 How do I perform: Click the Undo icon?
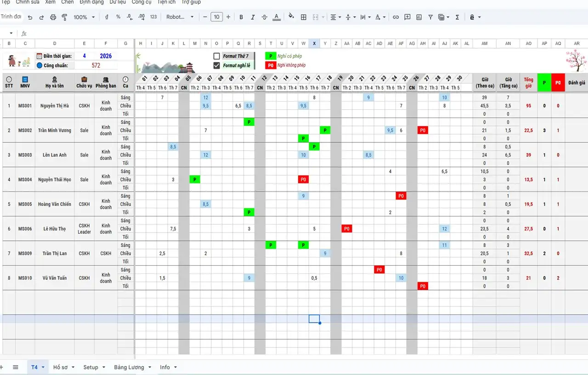(30, 17)
